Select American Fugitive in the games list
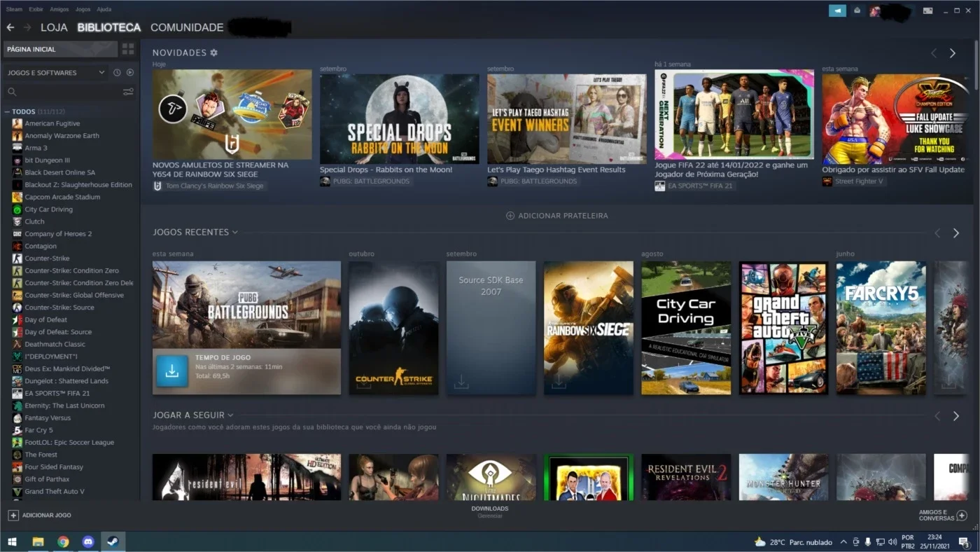980x552 pixels. pyautogui.click(x=52, y=123)
